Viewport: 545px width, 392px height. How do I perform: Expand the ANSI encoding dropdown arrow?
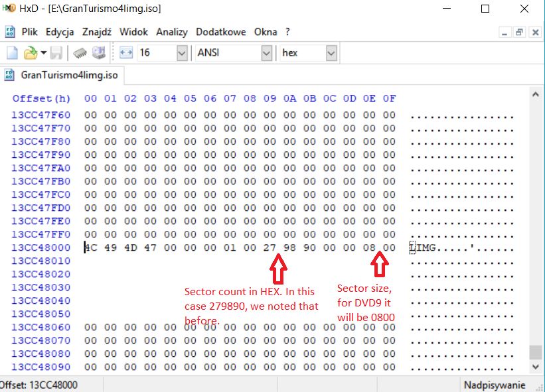tap(267, 53)
